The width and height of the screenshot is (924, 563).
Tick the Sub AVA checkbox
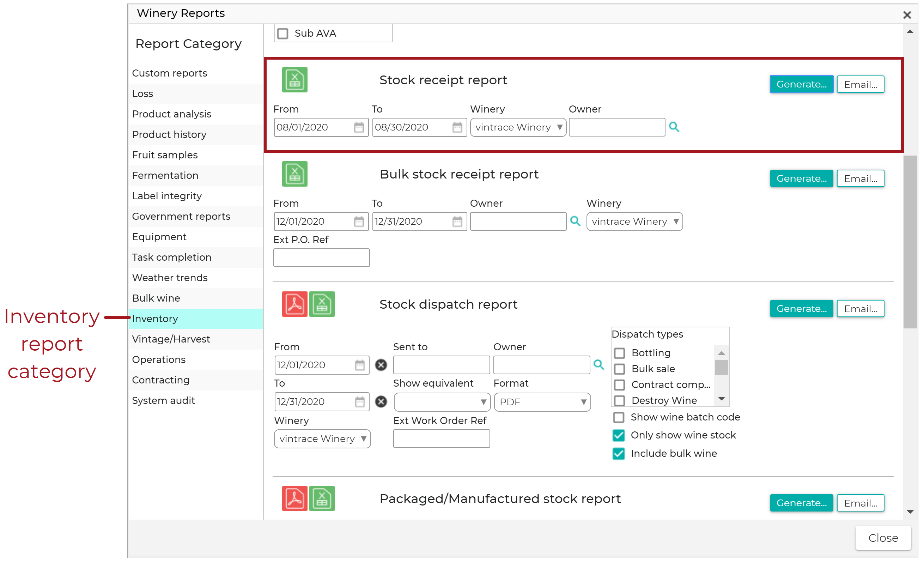[x=283, y=34]
